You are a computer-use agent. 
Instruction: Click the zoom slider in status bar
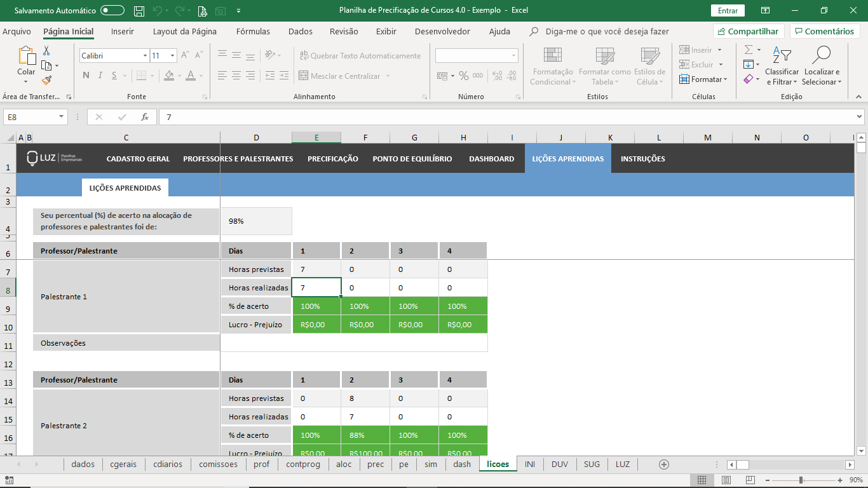(x=801, y=480)
